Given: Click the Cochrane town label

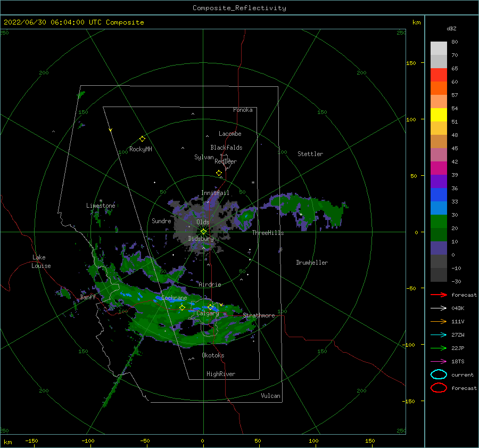Looking at the screenshot, I should [174, 298].
